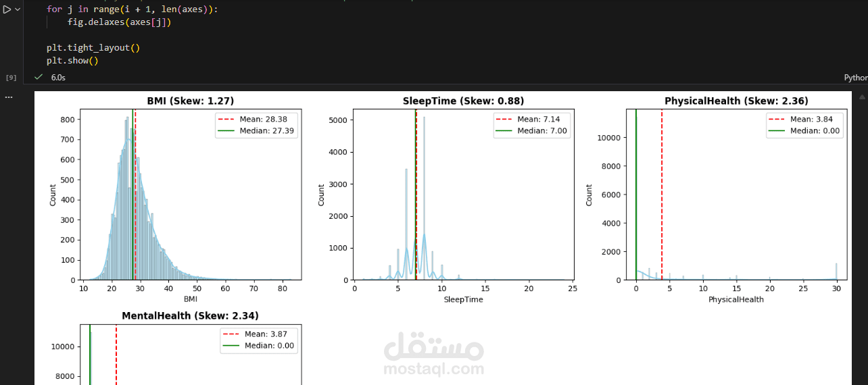Click the green success checkmark status
868x385 pixels.
click(x=39, y=78)
